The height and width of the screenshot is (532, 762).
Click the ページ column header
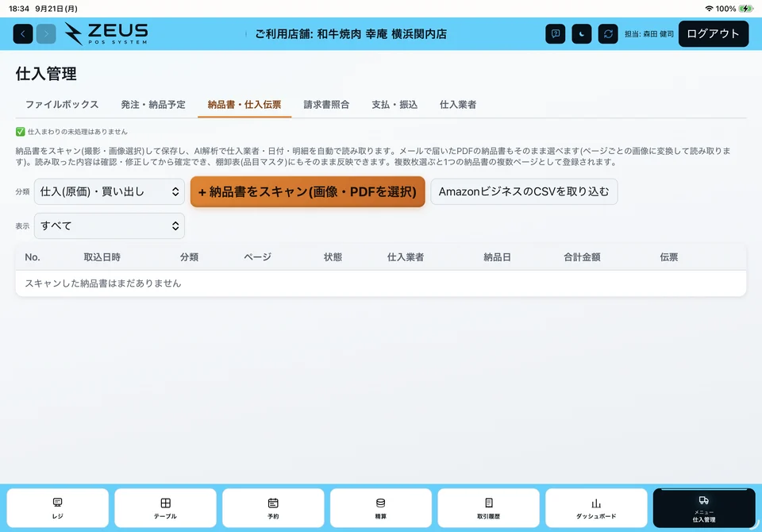pos(257,257)
